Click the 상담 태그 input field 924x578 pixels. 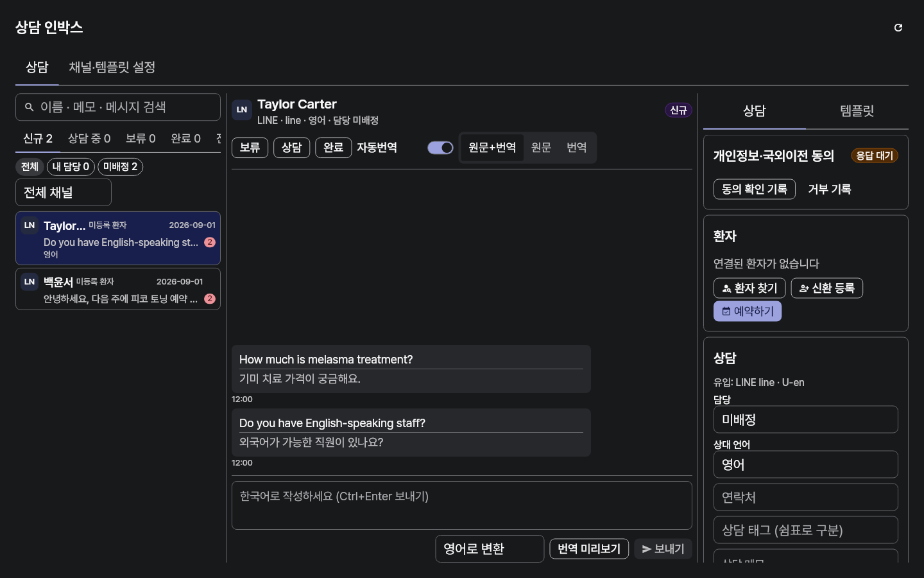point(806,530)
